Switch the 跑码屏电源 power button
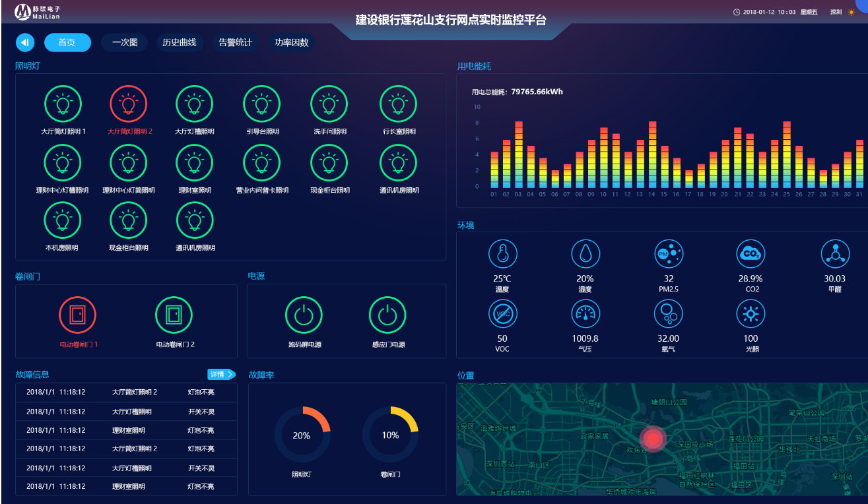The width and height of the screenshot is (868, 504). tap(304, 315)
